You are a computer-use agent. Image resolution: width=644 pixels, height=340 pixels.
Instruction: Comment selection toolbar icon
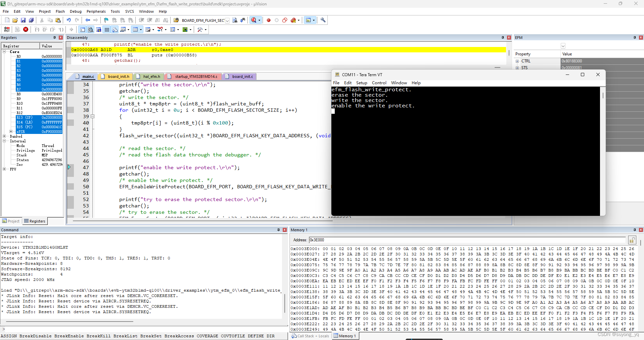[157, 20]
